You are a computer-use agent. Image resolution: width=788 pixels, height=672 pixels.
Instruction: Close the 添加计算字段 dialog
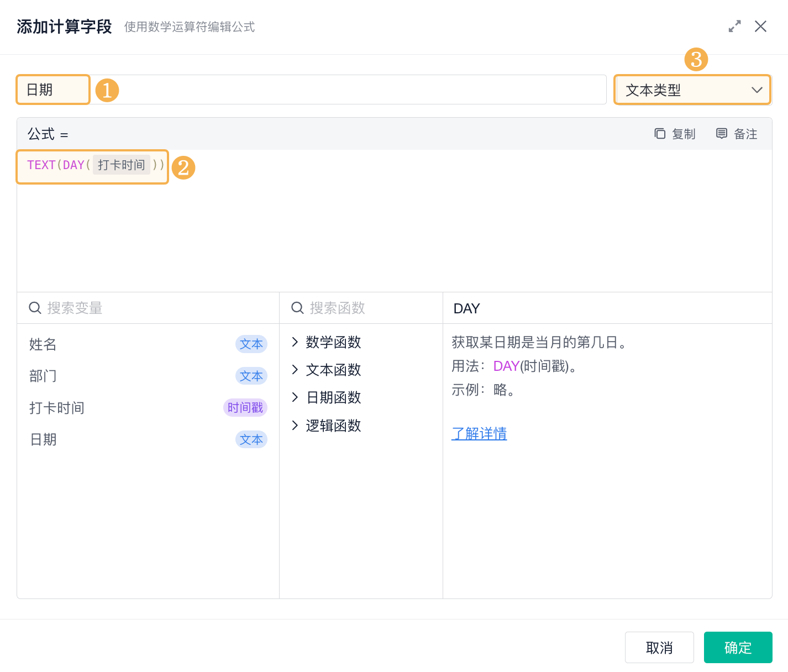click(760, 27)
